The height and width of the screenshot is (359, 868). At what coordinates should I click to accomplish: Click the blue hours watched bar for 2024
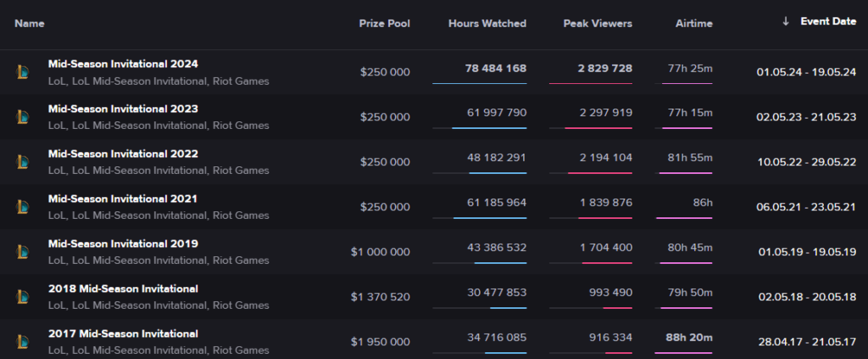(x=479, y=83)
